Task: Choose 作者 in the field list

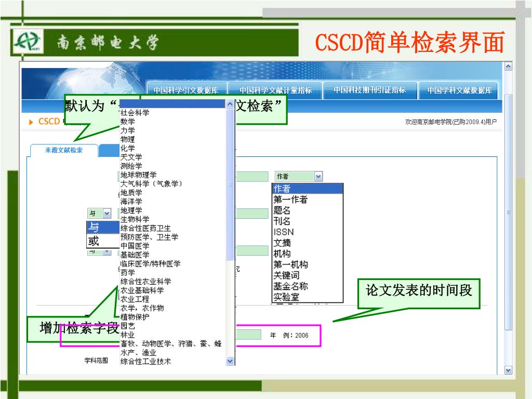Action: (x=308, y=189)
